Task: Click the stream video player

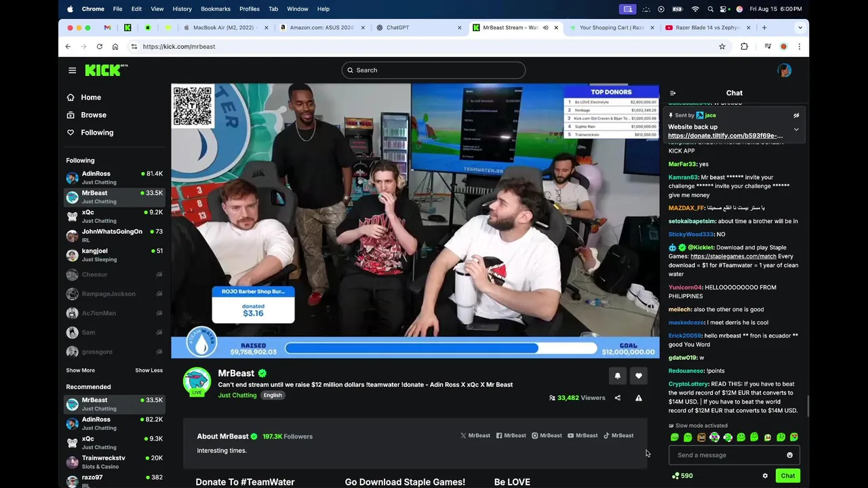Action: point(415,221)
